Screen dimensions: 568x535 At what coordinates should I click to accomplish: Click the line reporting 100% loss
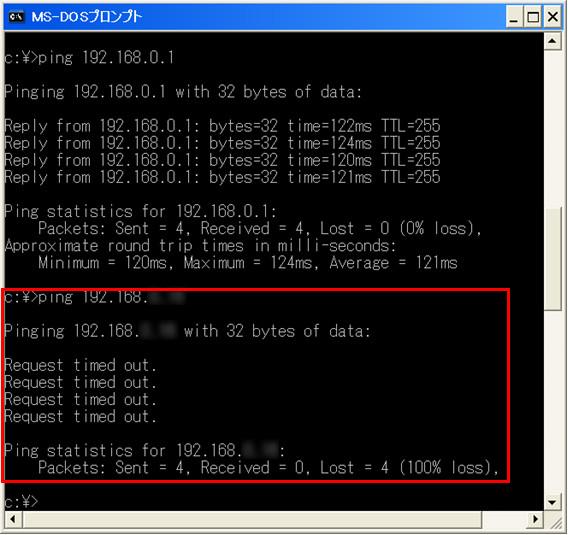coord(268,467)
